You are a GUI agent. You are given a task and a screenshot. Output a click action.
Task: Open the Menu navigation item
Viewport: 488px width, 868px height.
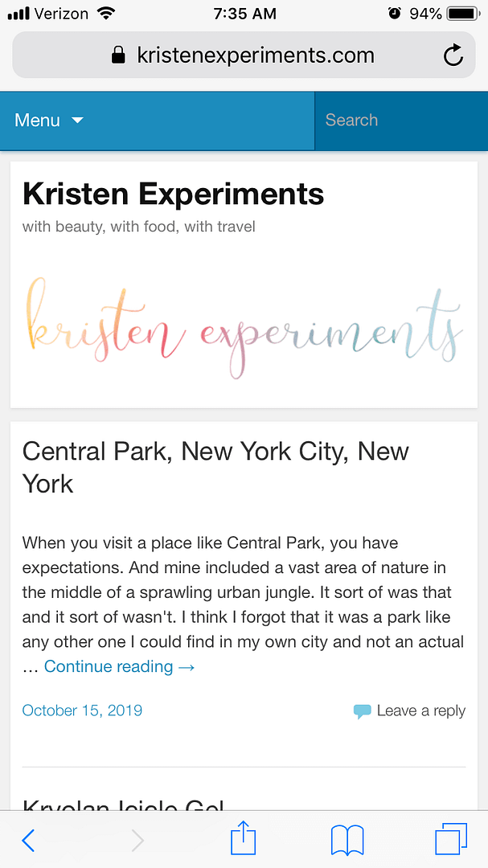pos(38,121)
